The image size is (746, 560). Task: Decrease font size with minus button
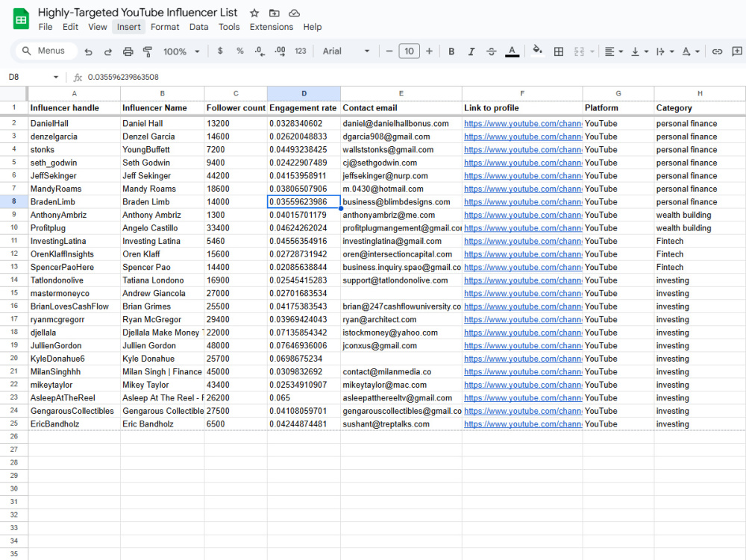point(389,51)
